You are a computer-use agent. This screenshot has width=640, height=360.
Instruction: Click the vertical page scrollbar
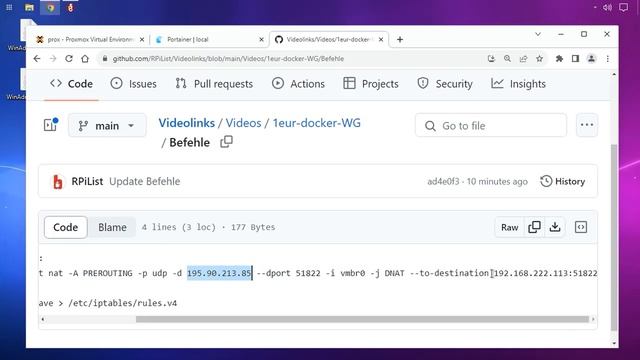614,237
